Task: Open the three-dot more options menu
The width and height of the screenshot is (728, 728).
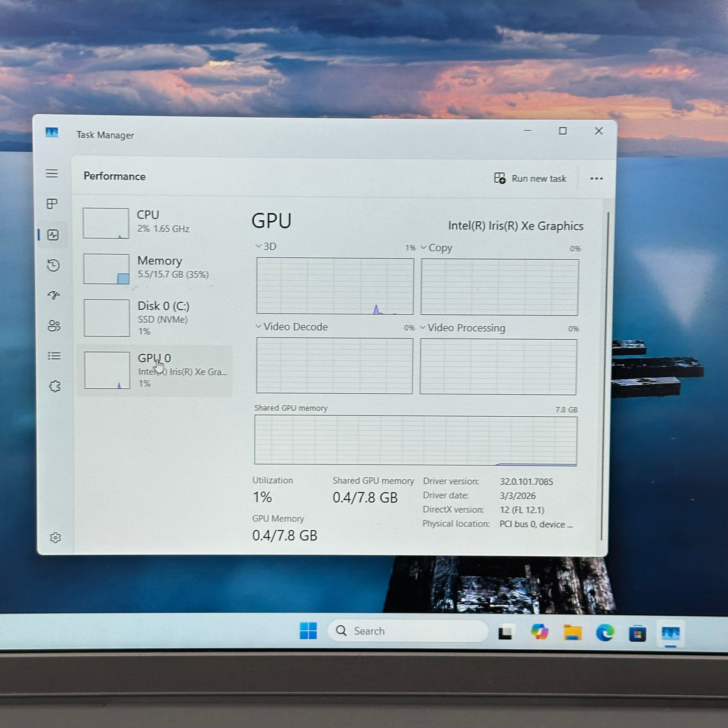Action: tap(596, 178)
